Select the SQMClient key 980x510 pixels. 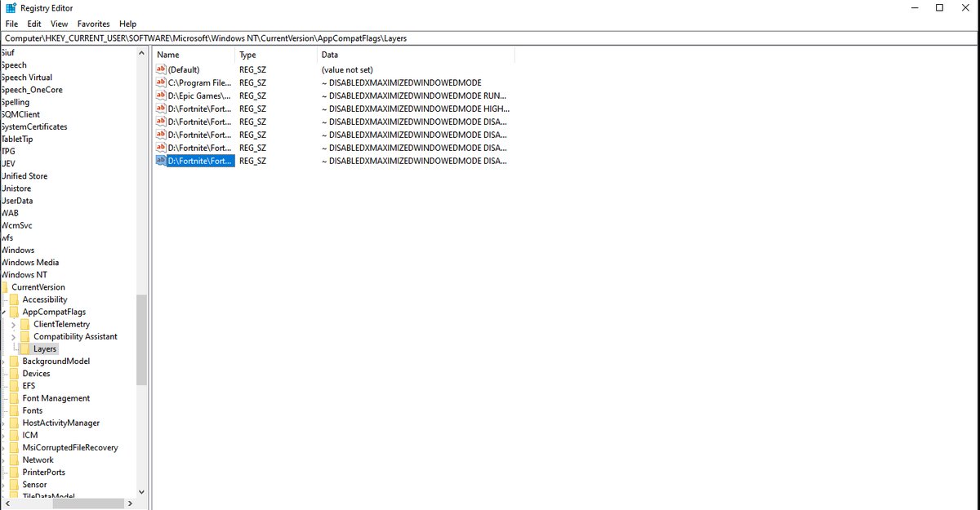(x=20, y=114)
